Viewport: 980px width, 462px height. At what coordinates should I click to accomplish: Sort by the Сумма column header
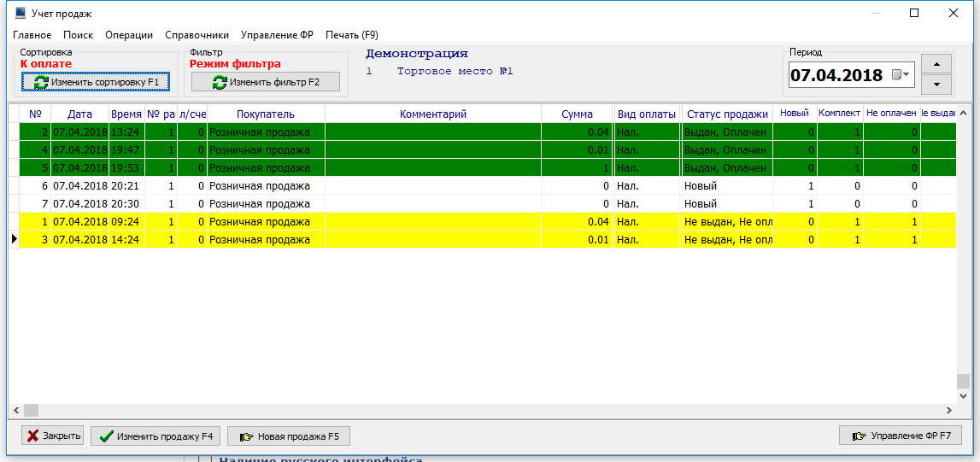[577, 114]
